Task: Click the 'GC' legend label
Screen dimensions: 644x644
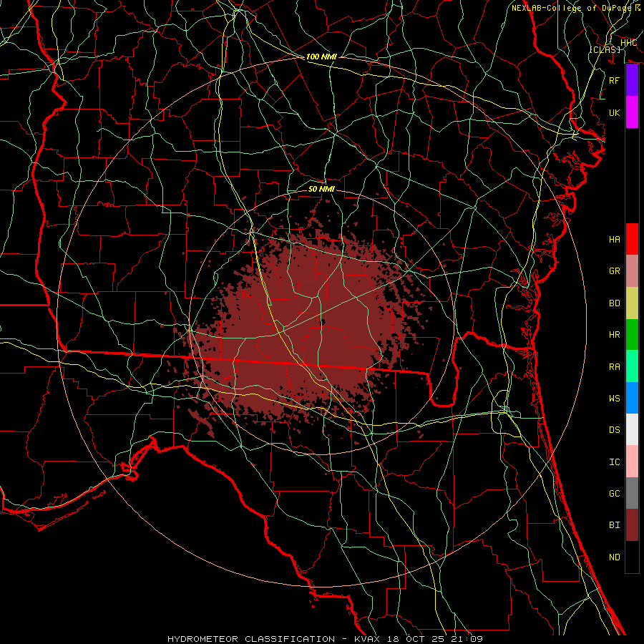Action: pos(615,494)
